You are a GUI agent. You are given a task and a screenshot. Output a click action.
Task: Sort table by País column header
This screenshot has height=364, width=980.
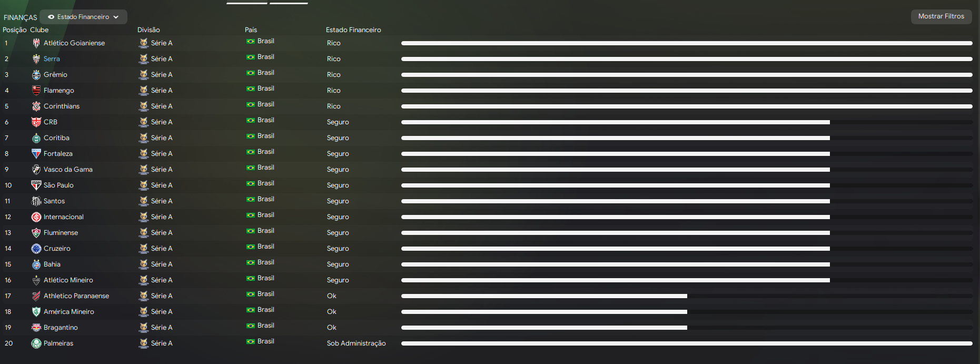[251, 30]
